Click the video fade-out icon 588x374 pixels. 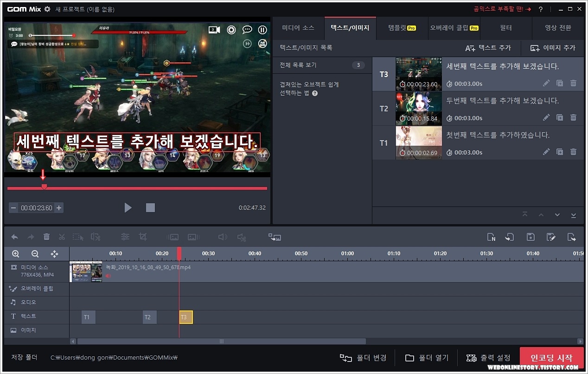coord(193,237)
